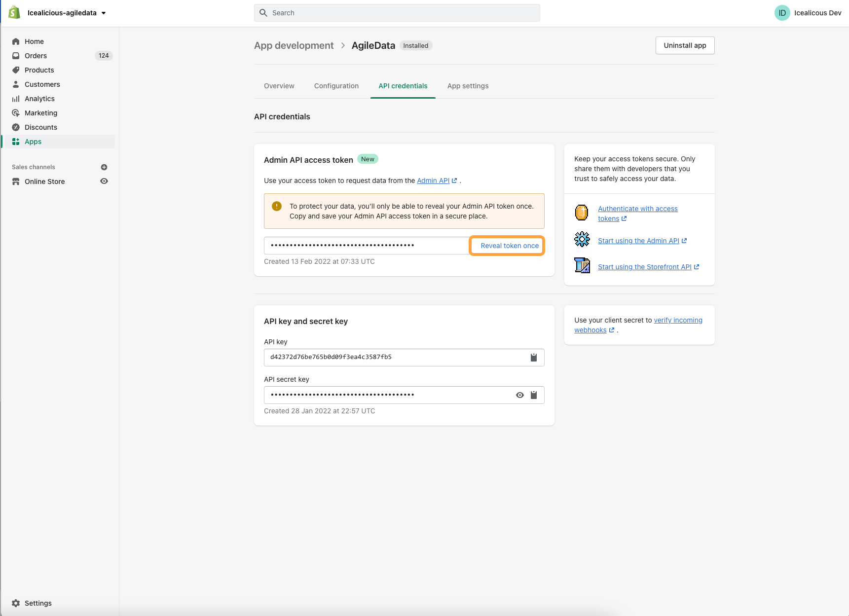Click the Analytics bar chart icon

[16, 99]
